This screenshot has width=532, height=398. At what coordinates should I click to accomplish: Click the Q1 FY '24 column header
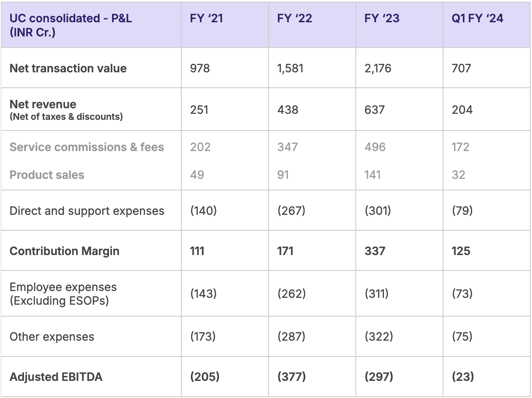point(478,18)
